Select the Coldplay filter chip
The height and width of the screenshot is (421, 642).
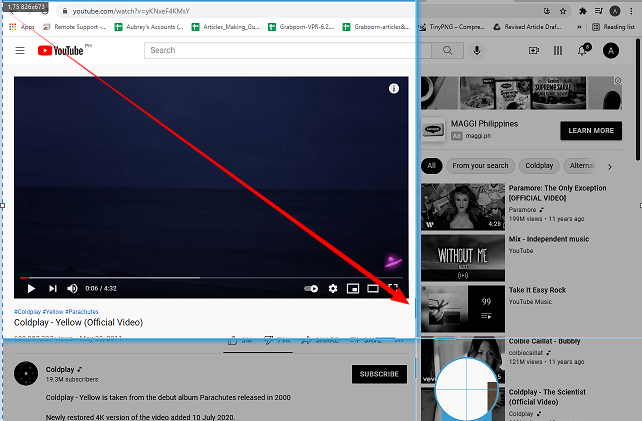539,166
